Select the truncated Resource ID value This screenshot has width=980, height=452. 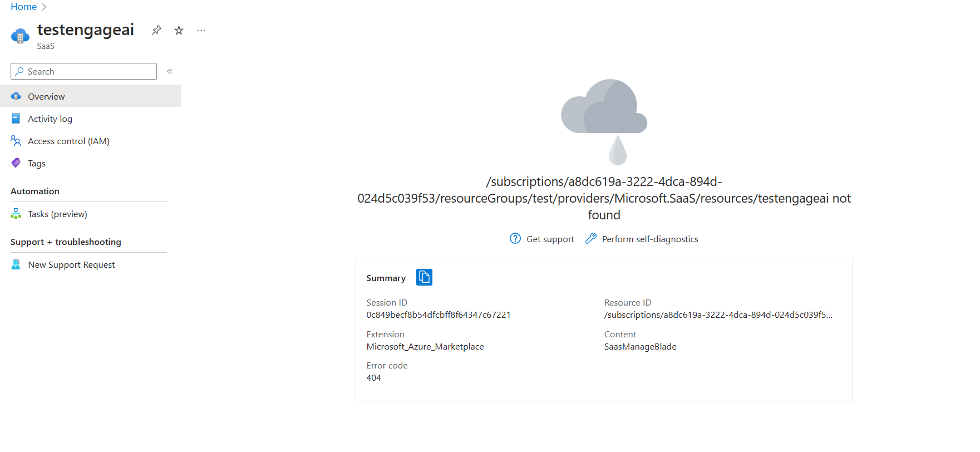coord(718,315)
